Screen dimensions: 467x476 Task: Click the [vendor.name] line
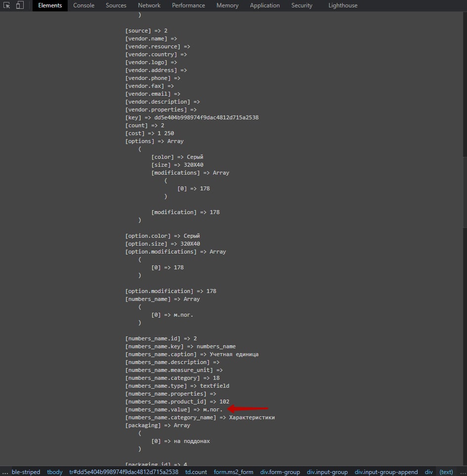click(151, 38)
